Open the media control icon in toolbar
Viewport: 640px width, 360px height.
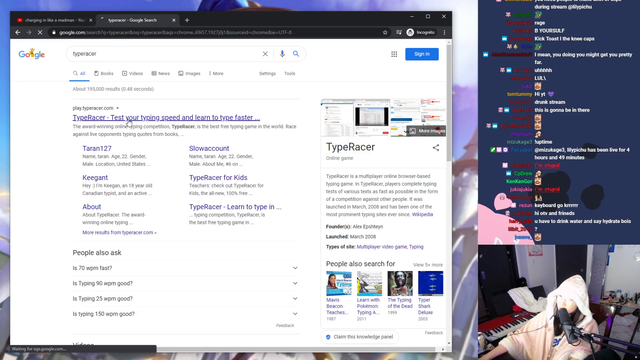(x=398, y=32)
